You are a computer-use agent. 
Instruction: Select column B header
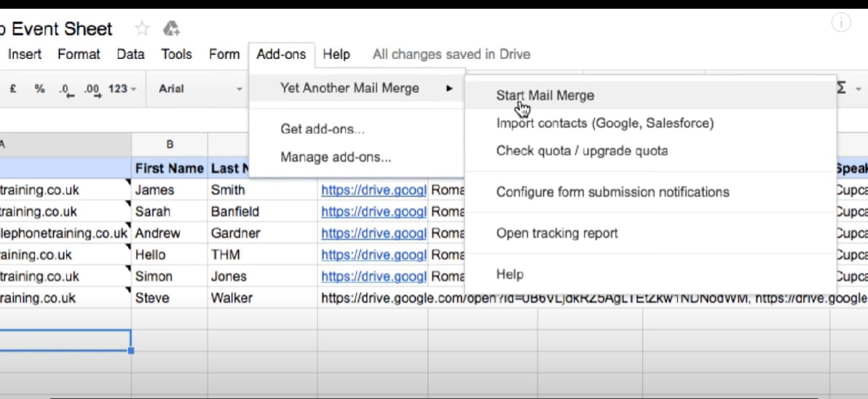pos(170,144)
